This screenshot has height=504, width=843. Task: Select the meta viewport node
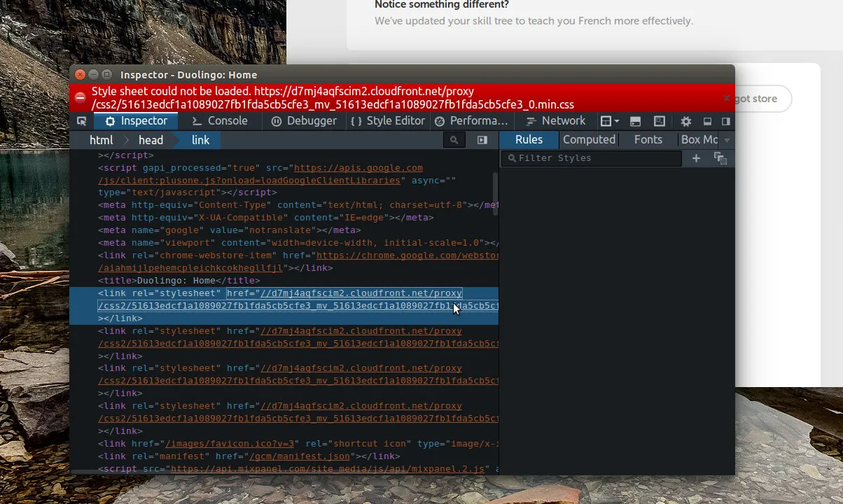(298, 243)
